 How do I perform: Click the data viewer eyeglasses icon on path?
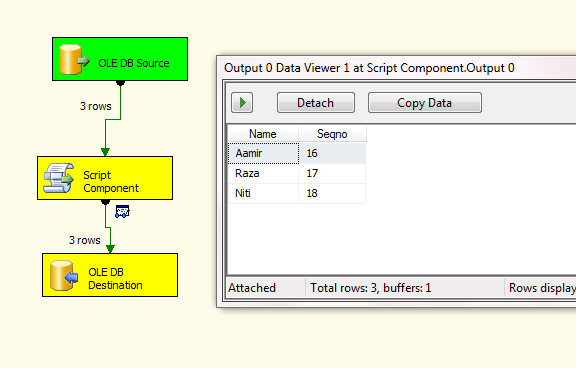(122, 212)
